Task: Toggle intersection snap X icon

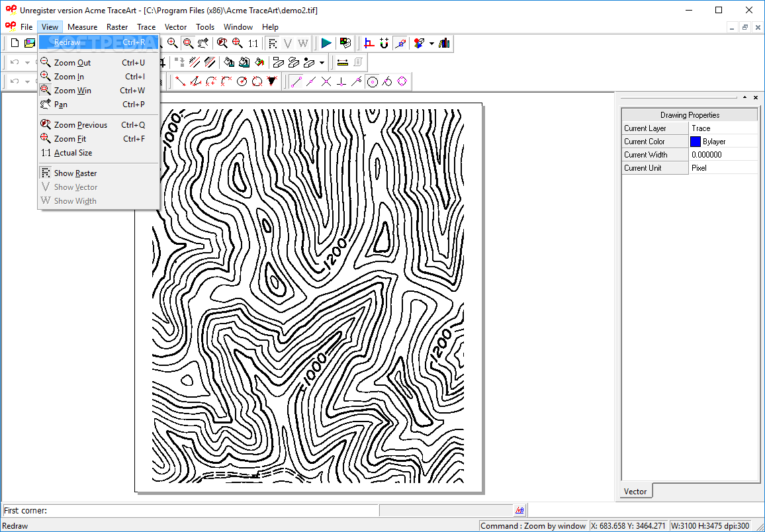Action: coord(326,81)
